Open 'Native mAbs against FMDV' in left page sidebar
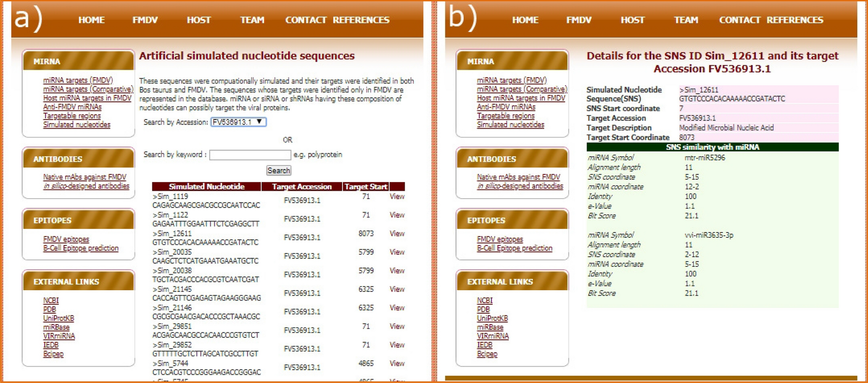This screenshot has height=383, width=868. coord(85,178)
